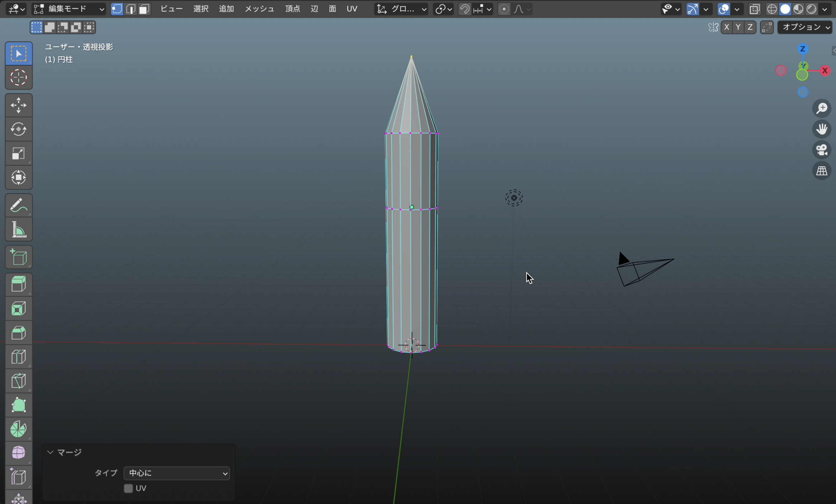The image size is (836, 504).
Task: Click the Z axis on navigation gizmo
Action: tap(803, 49)
